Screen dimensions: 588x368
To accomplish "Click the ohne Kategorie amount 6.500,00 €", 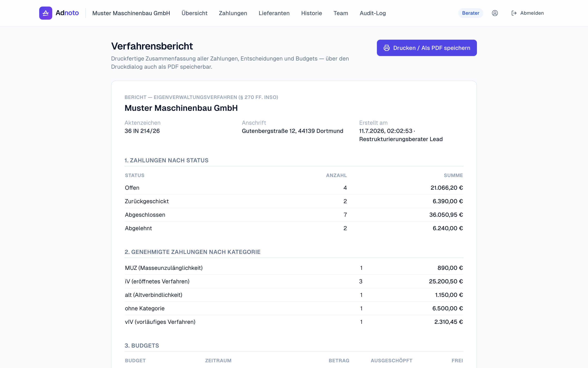I will click(x=448, y=308).
